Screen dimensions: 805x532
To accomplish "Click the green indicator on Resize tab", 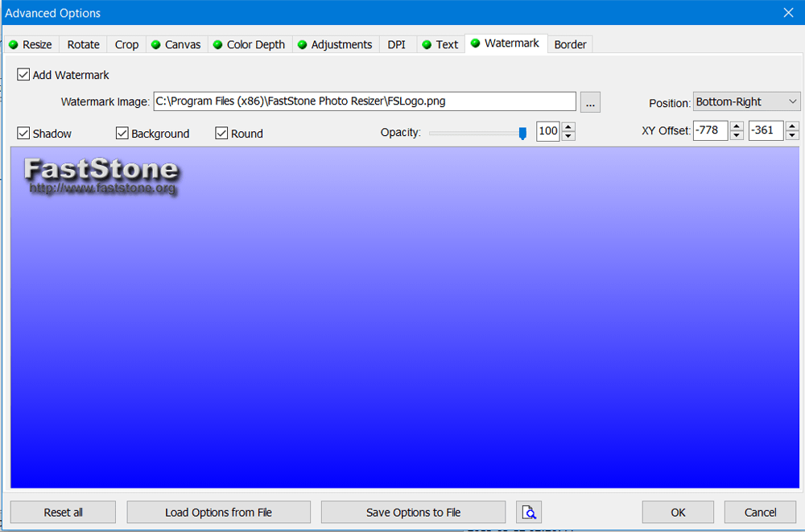I will coord(14,45).
